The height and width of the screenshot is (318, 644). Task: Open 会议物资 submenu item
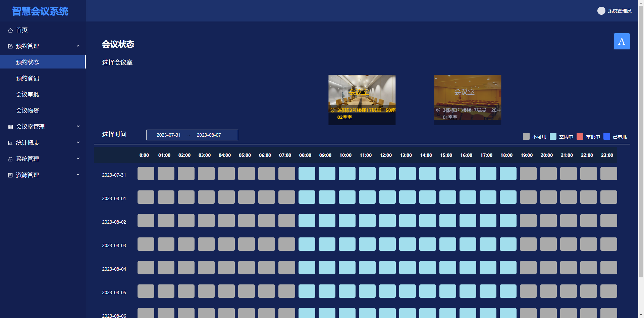43,110
